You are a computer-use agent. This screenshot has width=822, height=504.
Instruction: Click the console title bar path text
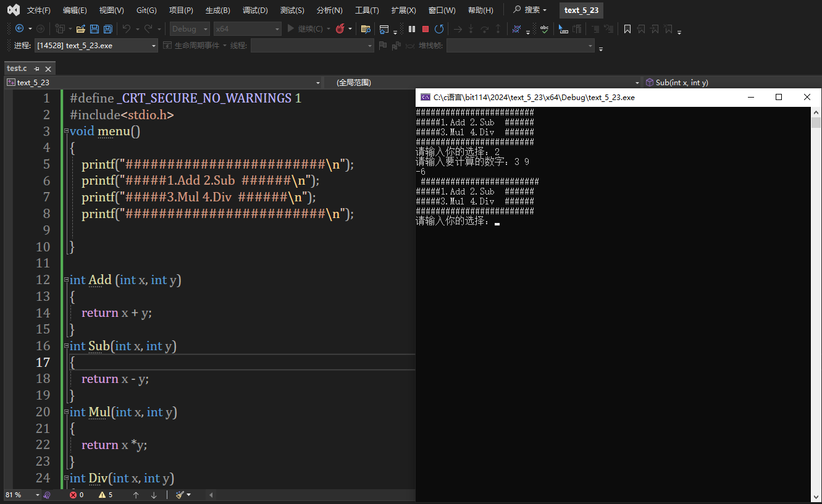534,97
